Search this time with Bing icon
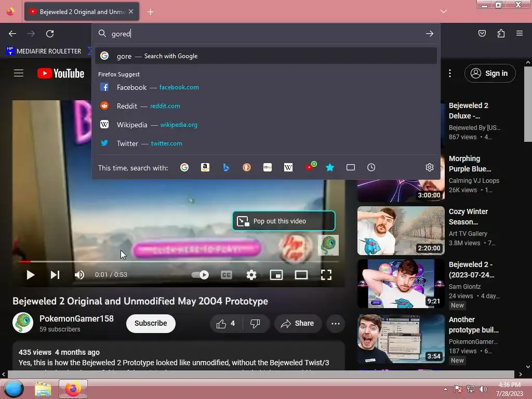The image size is (532, 399). (x=226, y=167)
